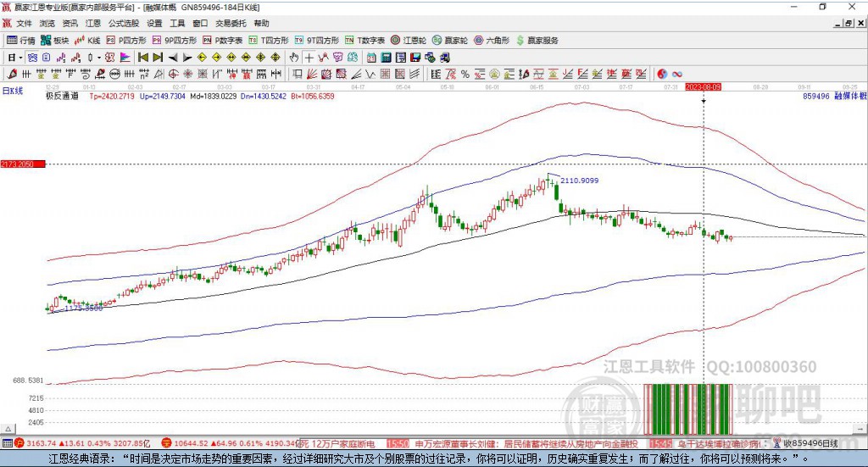868x467 pixels.
Task: Select the crosshair cursor tool
Action: (309, 58)
